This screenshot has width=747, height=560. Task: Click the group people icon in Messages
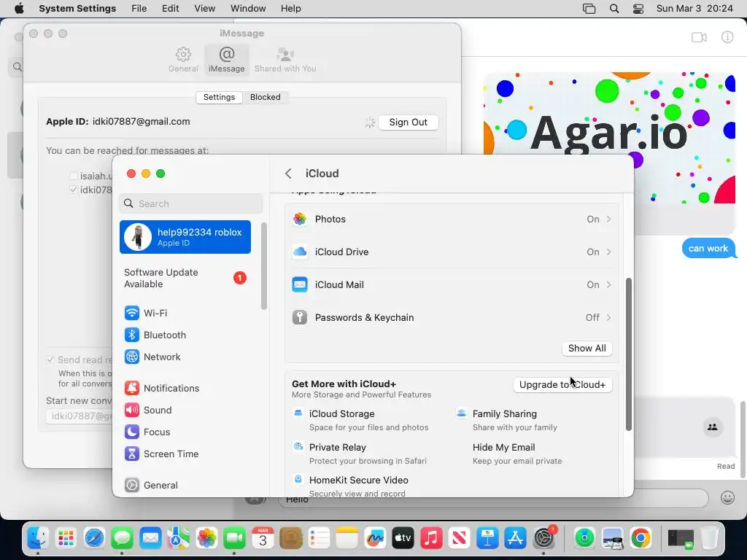(x=713, y=427)
